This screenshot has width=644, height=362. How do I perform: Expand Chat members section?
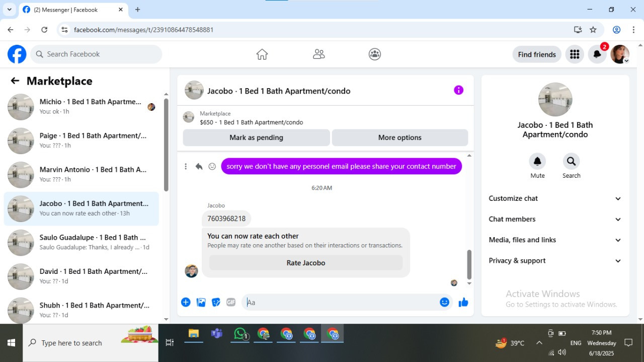(555, 219)
